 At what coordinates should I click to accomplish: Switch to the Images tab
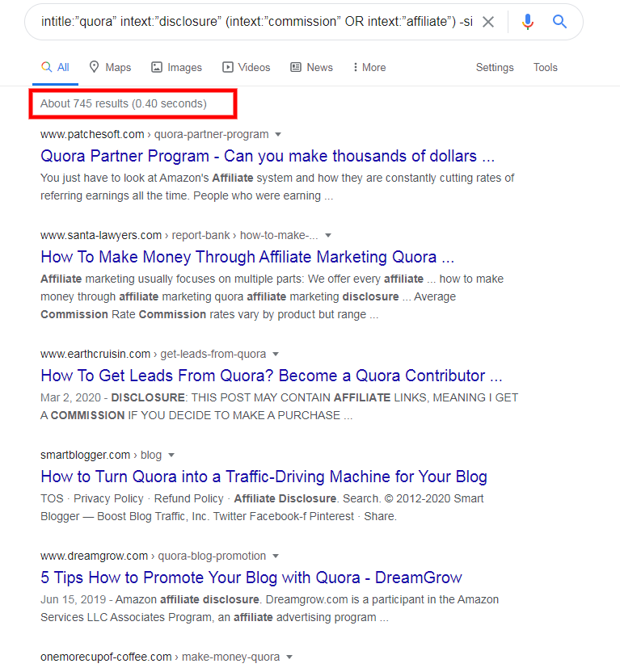click(176, 67)
